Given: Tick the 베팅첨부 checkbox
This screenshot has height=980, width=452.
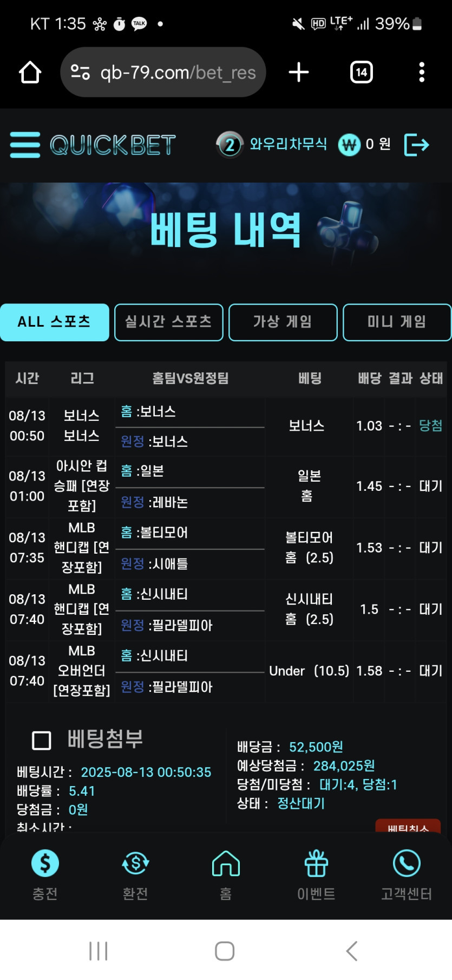Looking at the screenshot, I should click(42, 740).
